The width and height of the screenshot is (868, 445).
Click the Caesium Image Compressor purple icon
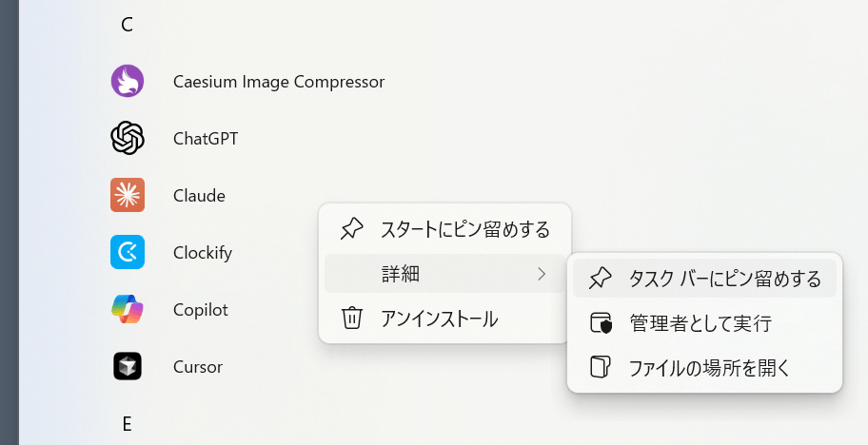(x=127, y=82)
